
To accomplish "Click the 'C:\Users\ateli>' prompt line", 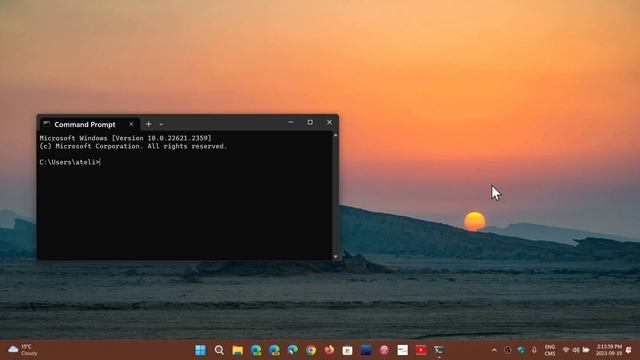I will pyautogui.click(x=70, y=162).
